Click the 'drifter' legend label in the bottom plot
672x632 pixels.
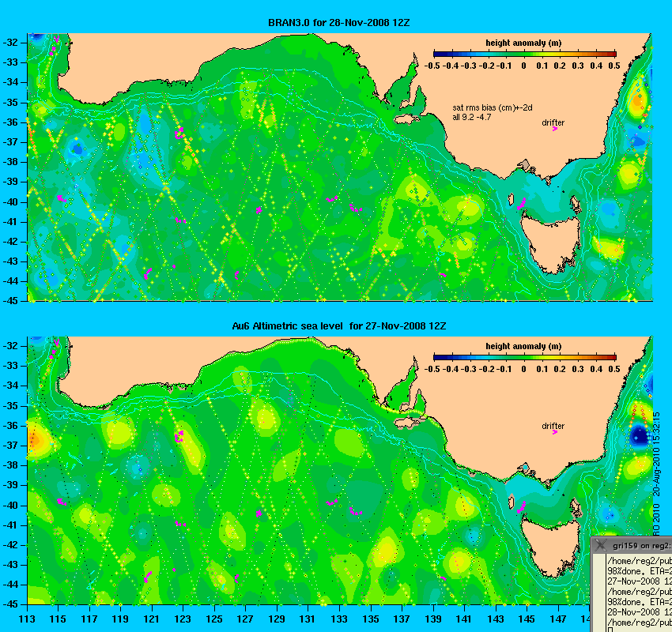click(553, 426)
